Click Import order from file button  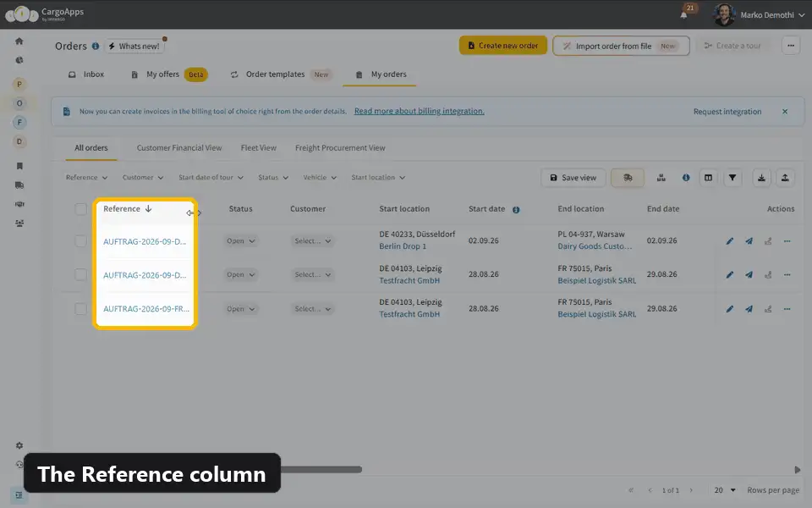point(621,46)
